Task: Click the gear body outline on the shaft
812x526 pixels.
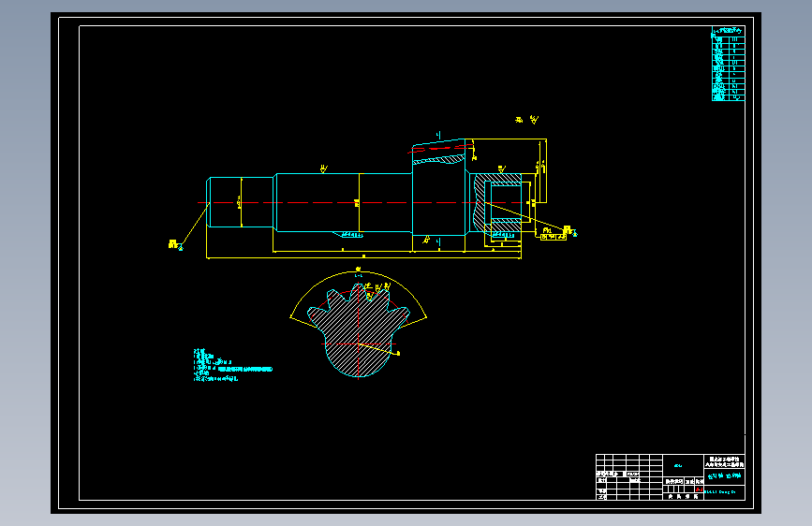Action: pos(439,187)
